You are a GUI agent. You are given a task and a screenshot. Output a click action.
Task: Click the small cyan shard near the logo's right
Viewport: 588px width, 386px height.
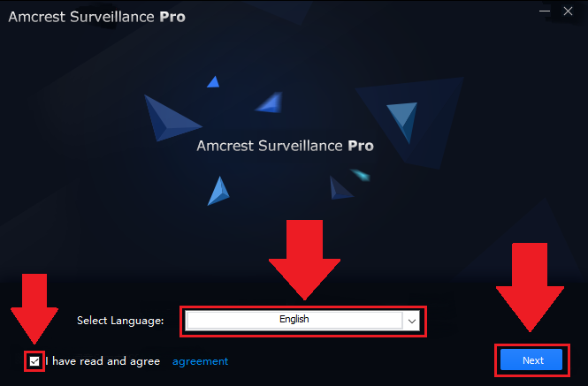pos(361,175)
